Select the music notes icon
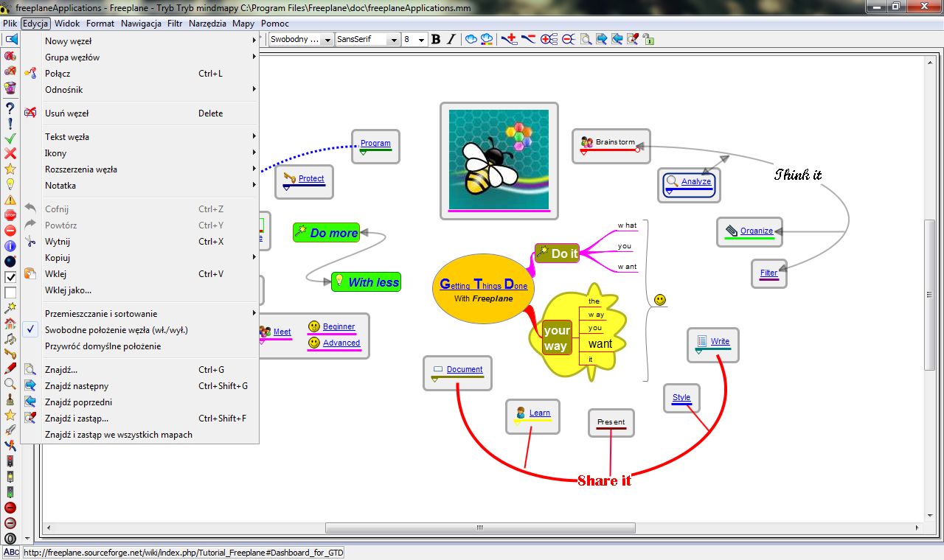 [10, 338]
